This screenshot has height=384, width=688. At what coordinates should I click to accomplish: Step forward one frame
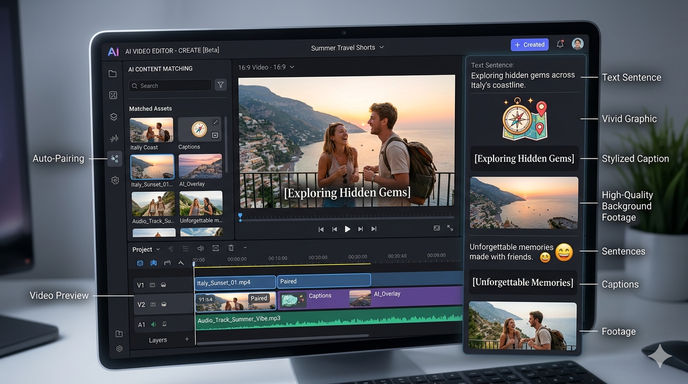pyautogui.click(x=360, y=229)
